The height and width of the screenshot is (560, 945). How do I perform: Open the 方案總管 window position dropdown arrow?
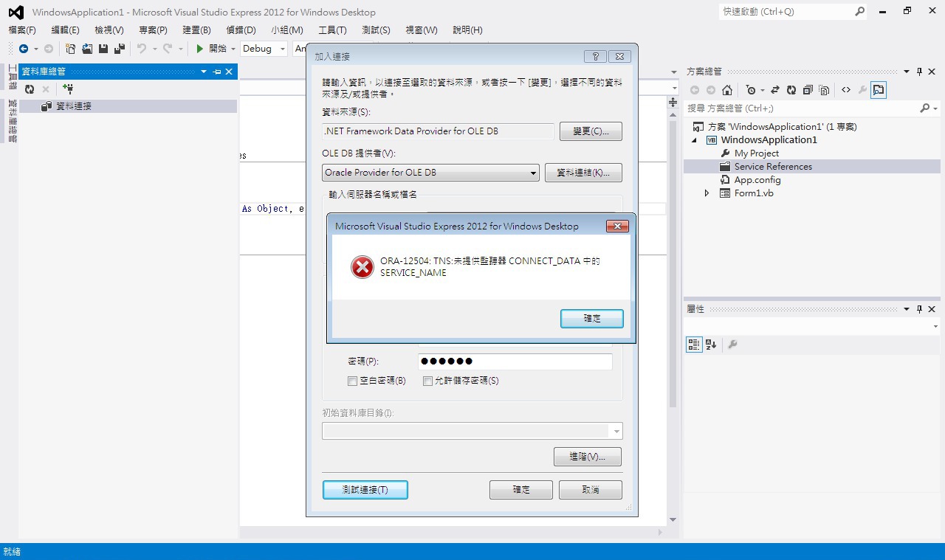907,72
